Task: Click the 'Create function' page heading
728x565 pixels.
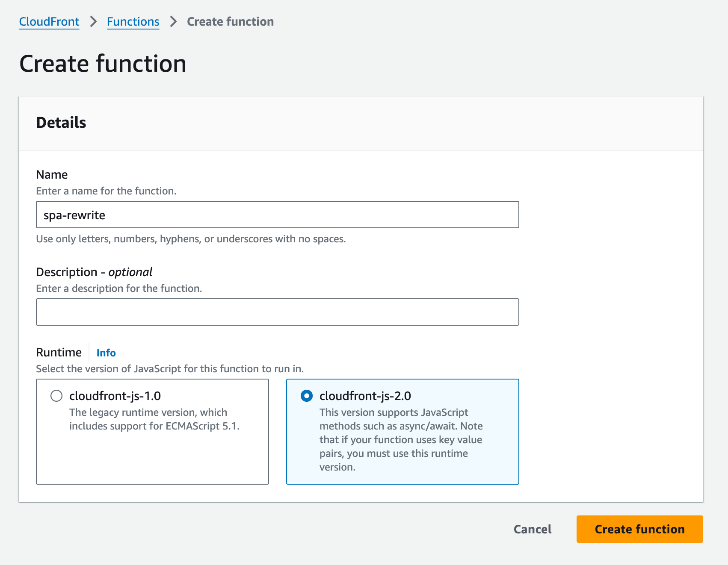Action: (x=103, y=64)
